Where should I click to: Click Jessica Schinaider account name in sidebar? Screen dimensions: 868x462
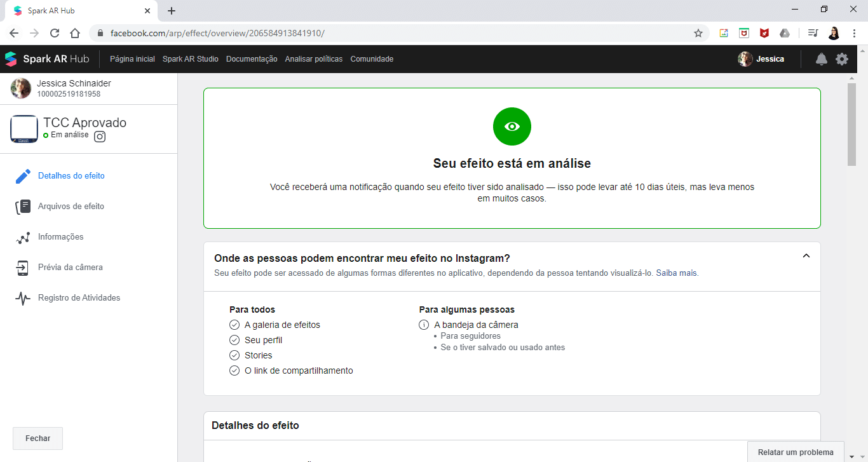point(74,83)
